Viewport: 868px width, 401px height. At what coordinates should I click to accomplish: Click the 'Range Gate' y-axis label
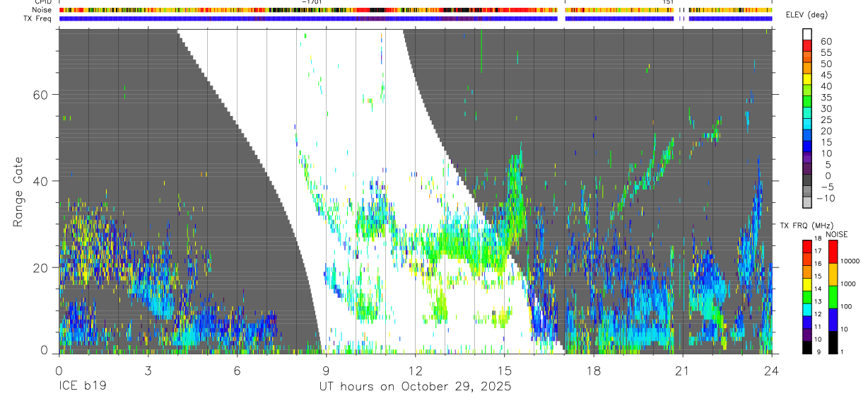pos(18,192)
